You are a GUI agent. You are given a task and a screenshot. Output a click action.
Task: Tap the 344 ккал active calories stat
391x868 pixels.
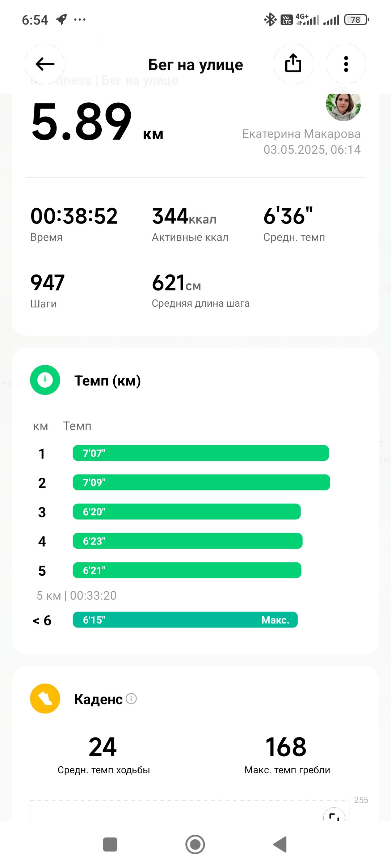[190, 224]
